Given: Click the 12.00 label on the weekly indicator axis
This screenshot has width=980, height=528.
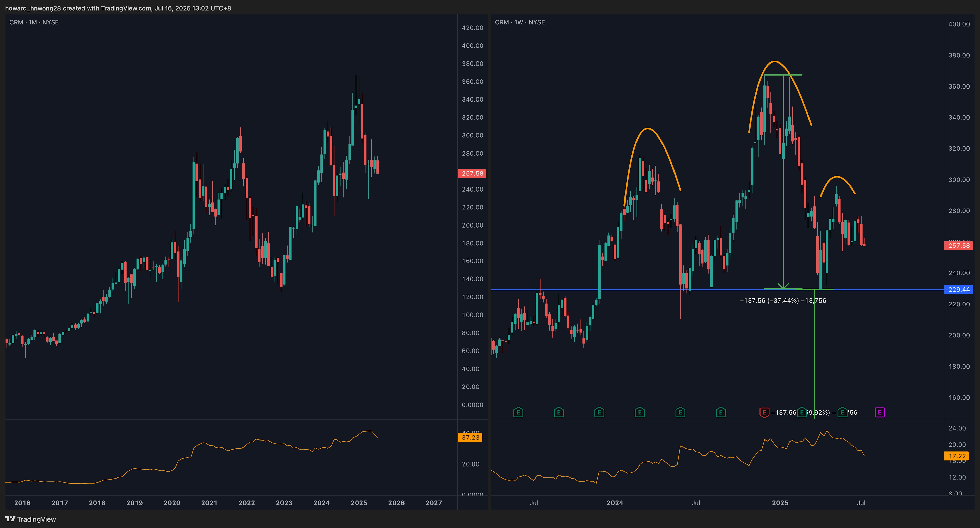Looking at the screenshot, I should click(x=957, y=477).
